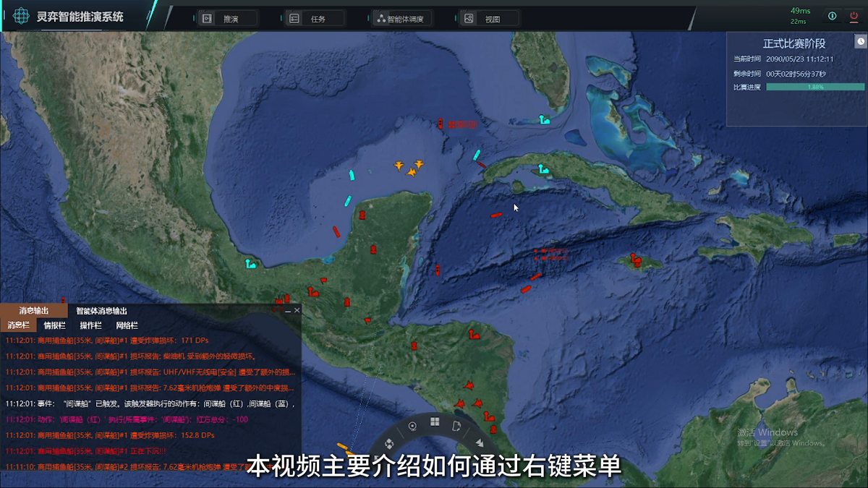This screenshot has height=488, width=868.
Task: Click the target locate icon in radial toolbar
Action: click(412, 426)
